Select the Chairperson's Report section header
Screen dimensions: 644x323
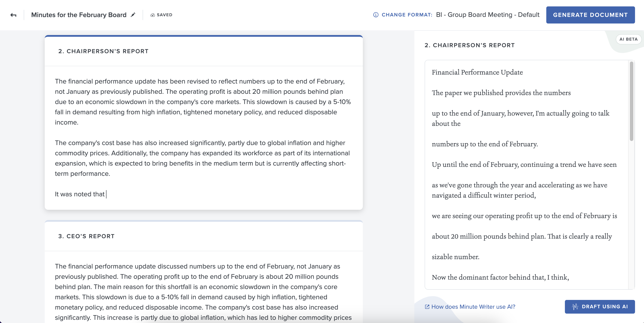pos(103,51)
